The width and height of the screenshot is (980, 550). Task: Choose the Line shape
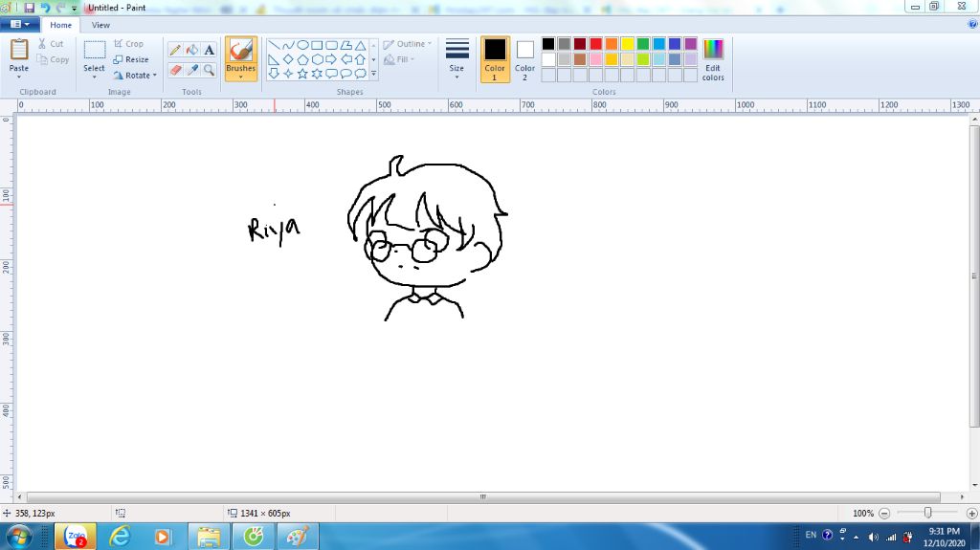274,45
